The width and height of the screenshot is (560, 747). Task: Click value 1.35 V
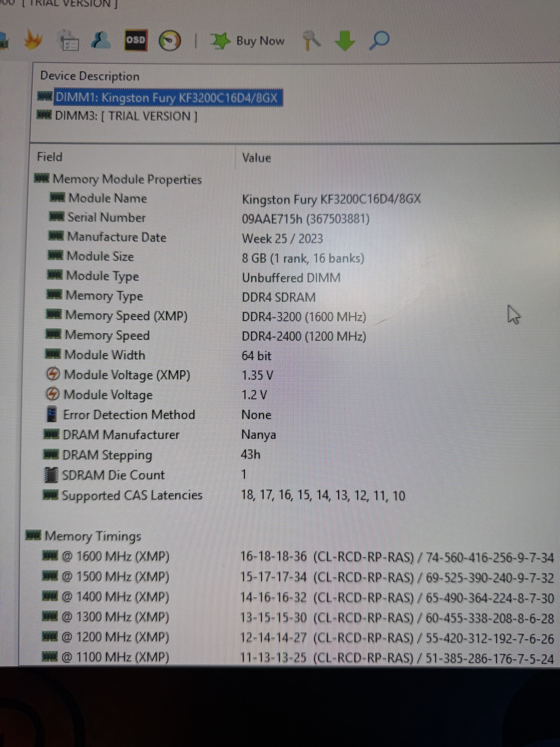click(x=257, y=375)
